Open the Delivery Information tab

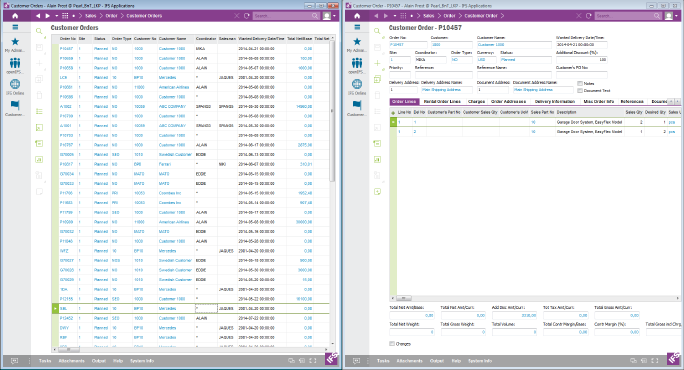coord(555,101)
